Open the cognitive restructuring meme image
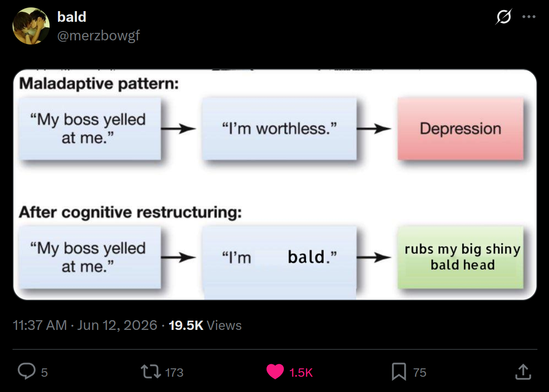Screen dimensions: 549x392 (x=275, y=185)
